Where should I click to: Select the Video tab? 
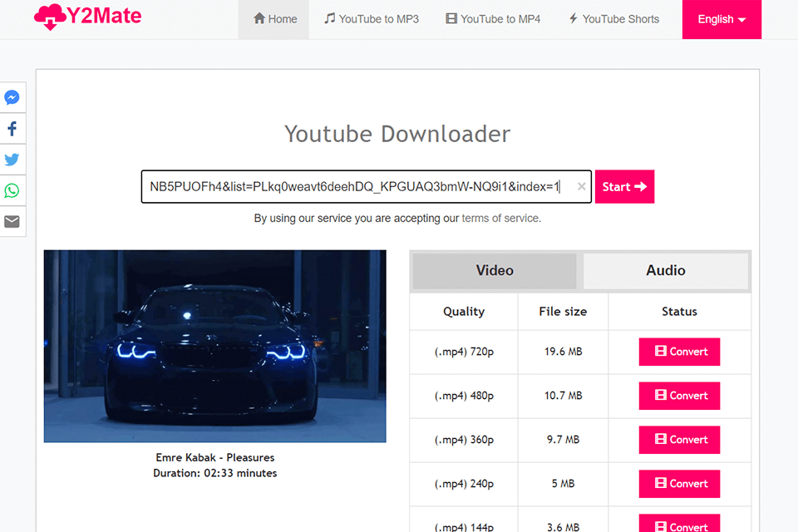[x=494, y=270]
